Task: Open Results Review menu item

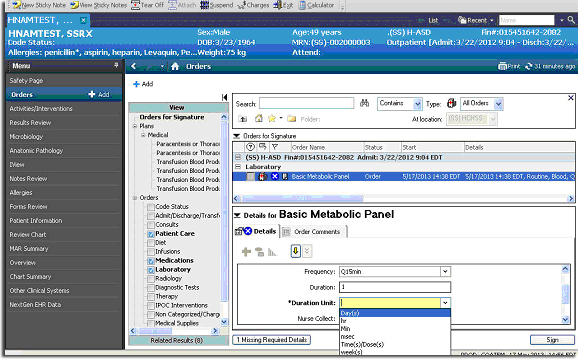Action: (30, 122)
